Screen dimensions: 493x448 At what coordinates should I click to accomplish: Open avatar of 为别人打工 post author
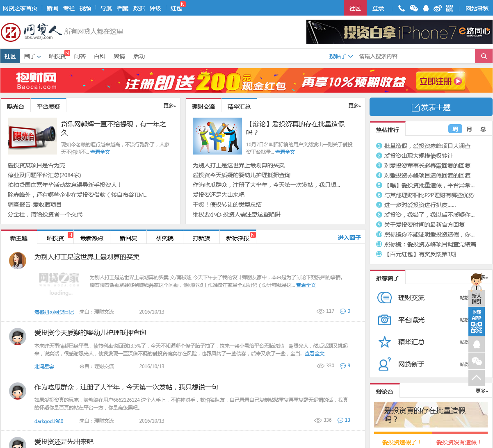(x=18, y=261)
